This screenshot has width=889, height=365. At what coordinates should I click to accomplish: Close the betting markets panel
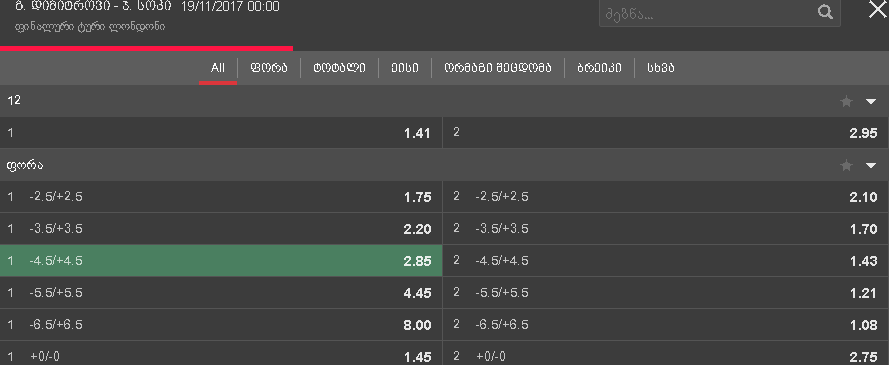[878, 9]
